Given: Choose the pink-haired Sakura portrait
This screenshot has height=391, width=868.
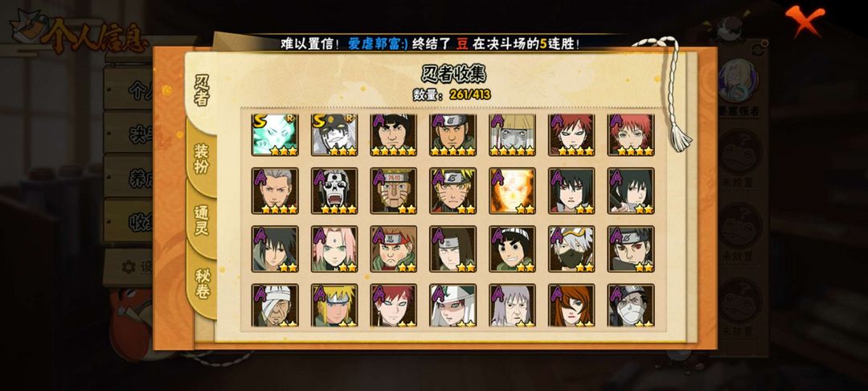Looking at the screenshot, I should pyautogui.click(x=334, y=249).
